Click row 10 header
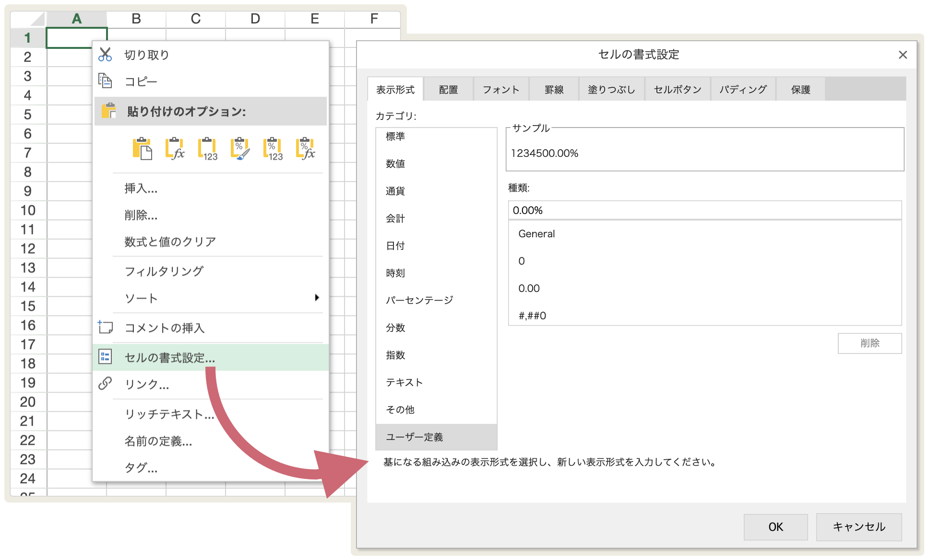929x560 pixels. 28,210
